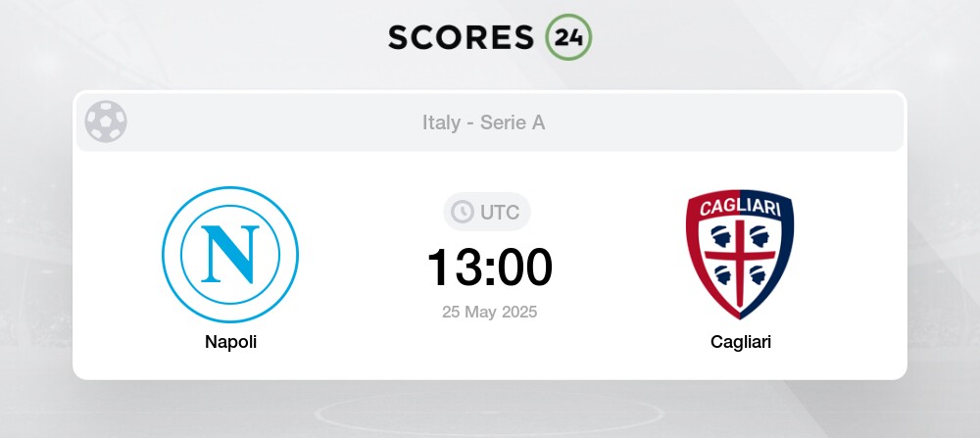Open the Cagliari team crest
The image size is (980, 438).
point(740,255)
